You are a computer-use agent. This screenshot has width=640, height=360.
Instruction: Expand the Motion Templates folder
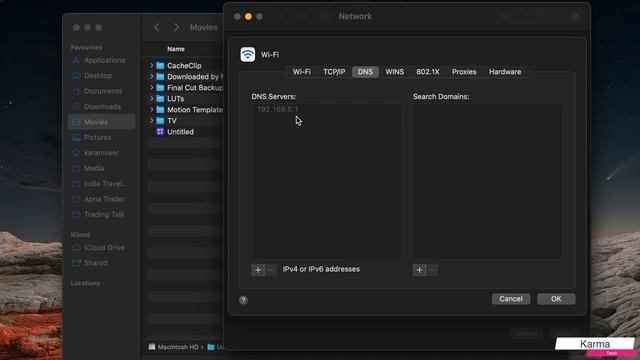tap(151, 109)
